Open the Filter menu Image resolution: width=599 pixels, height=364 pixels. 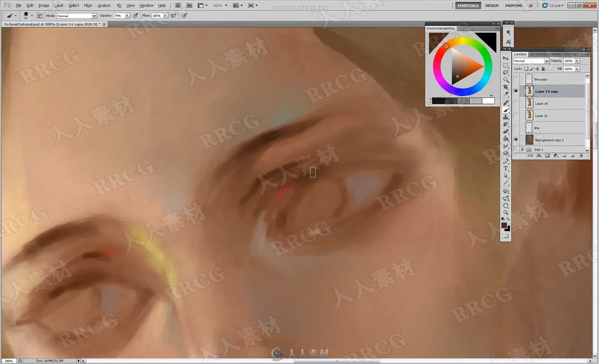coord(88,5)
